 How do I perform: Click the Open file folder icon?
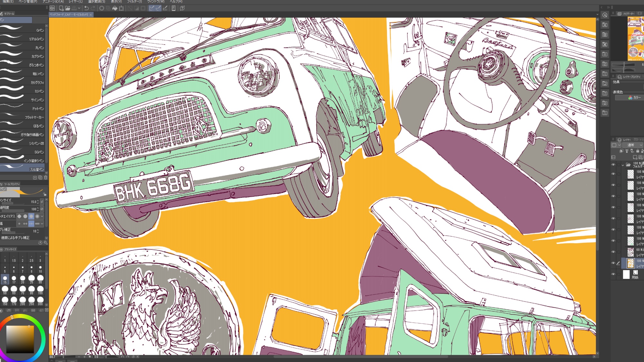pos(68,8)
